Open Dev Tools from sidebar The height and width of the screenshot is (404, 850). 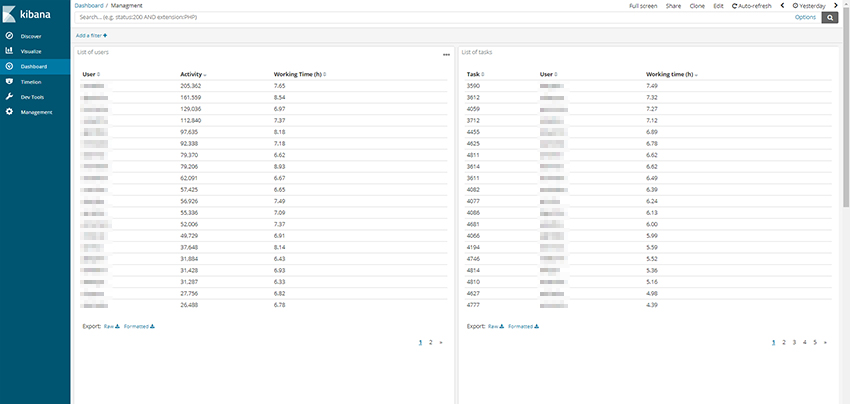tap(32, 96)
